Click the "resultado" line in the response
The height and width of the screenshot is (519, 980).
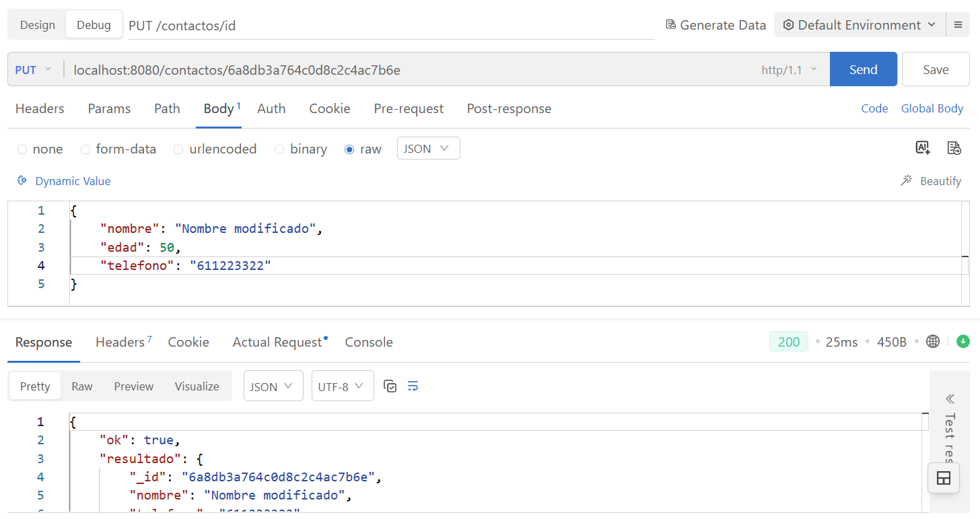151,458
